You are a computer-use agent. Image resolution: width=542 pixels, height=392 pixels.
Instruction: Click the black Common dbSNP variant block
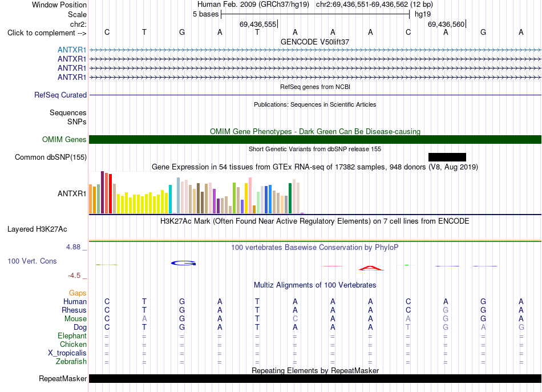pyautogui.click(x=447, y=157)
